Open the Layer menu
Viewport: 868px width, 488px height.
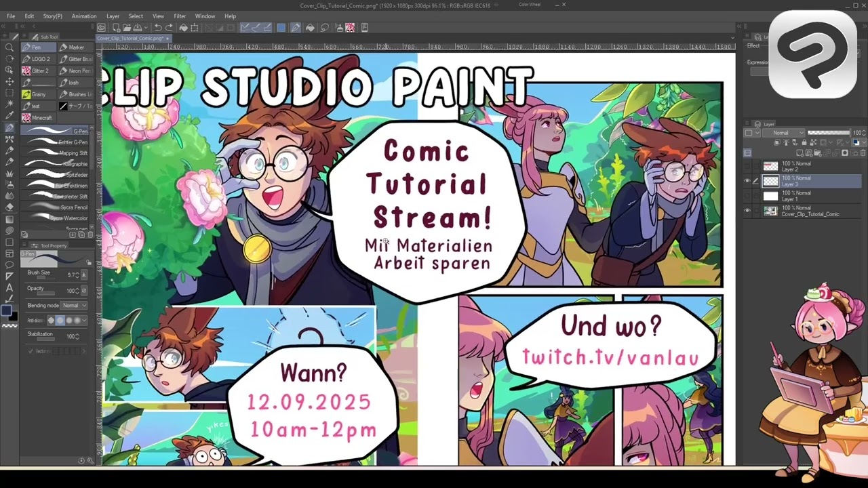pos(113,16)
